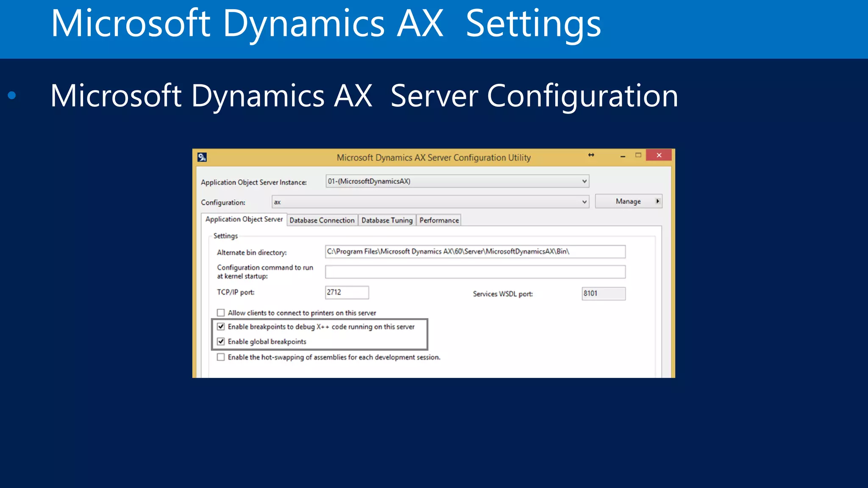
Task: Maximize the Server Configuration Utility window
Action: pyautogui.click(x=638, y=155)
